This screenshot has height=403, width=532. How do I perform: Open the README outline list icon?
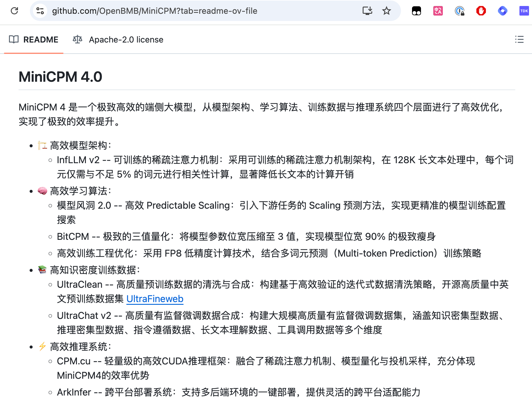click(x=519, y=39)
